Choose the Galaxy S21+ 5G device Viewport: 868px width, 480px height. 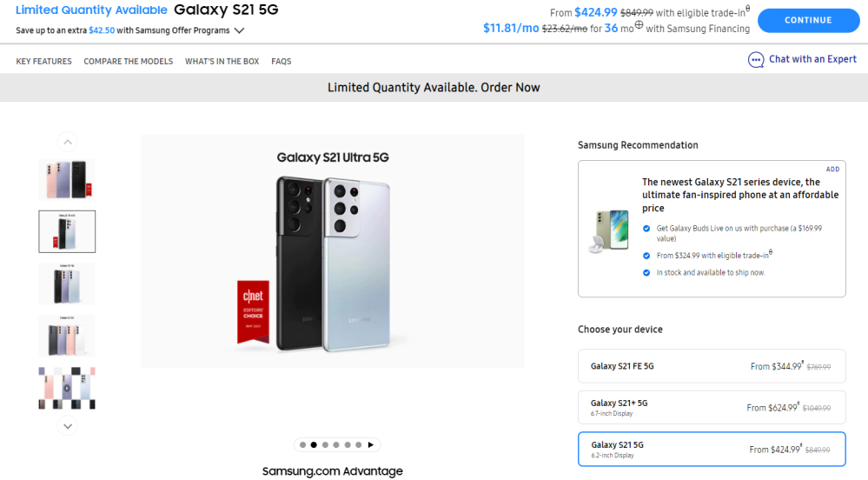(712, 407)
